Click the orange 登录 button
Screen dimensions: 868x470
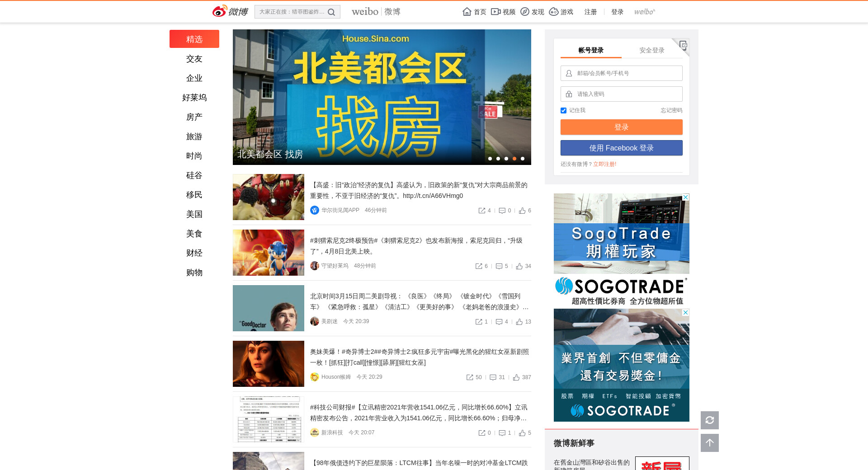pos(621,127)
